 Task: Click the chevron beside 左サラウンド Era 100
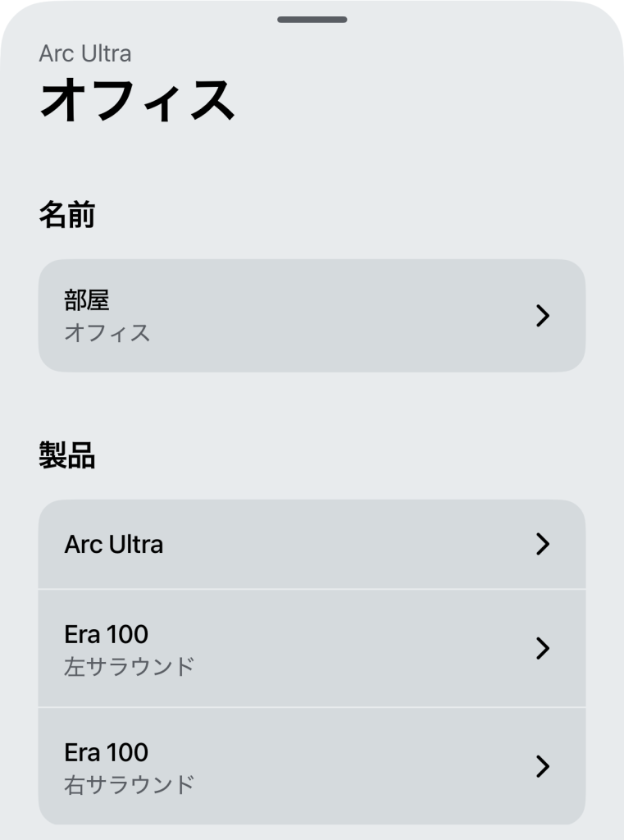coord(541,648)
